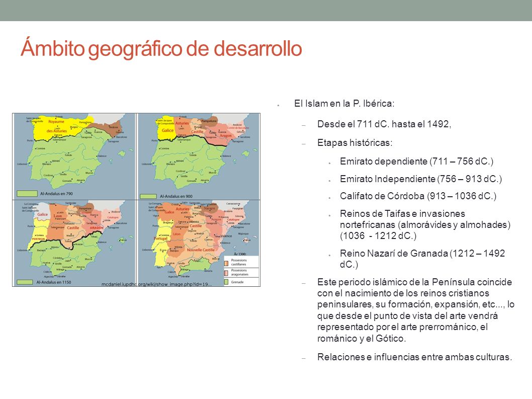Select the "Califato de Córdoba (913 – 1036 dC.)" line

coord(418,196)
